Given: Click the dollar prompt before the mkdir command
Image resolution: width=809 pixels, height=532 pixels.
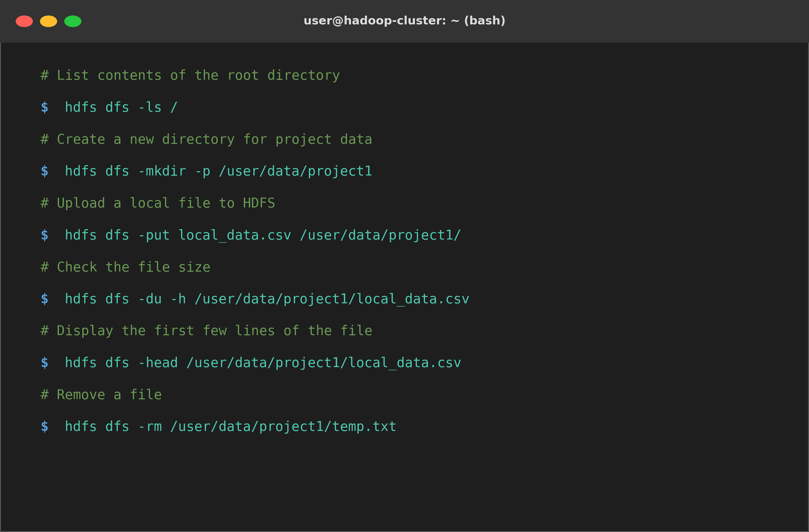Looking at the screenshot, I should [x=44, y=171].
